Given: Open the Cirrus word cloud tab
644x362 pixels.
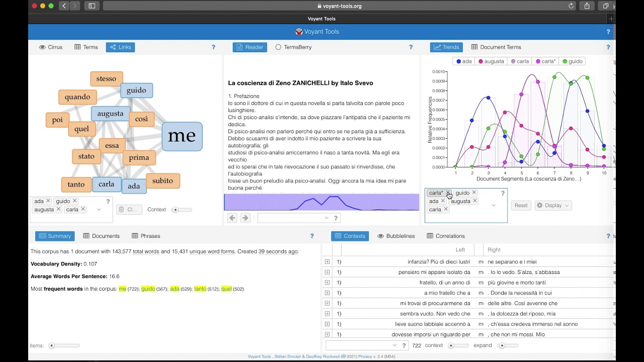Looking at the screenshot, I should 50,47.
